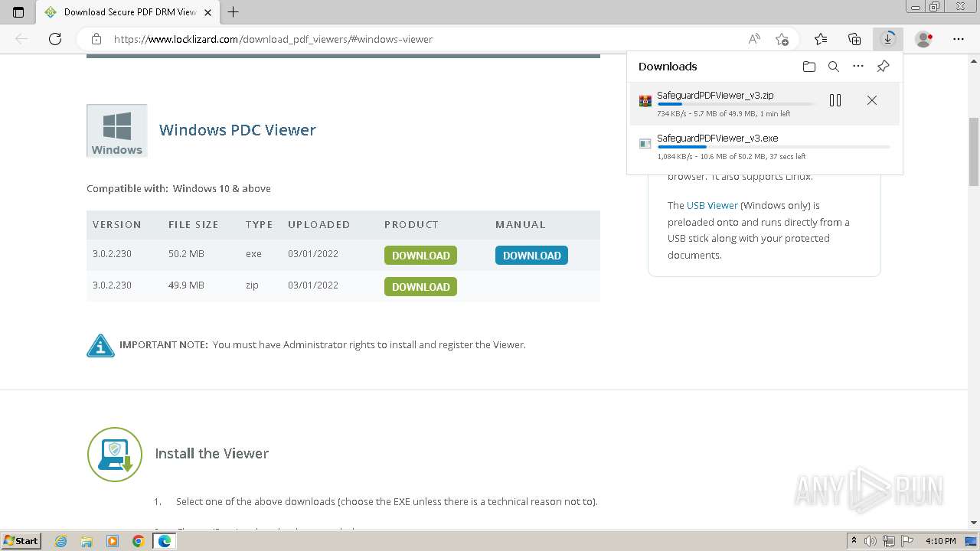
Task: Click the 49.9 MB file size cell
Action: pyautogui.click(x=186, y=285)
